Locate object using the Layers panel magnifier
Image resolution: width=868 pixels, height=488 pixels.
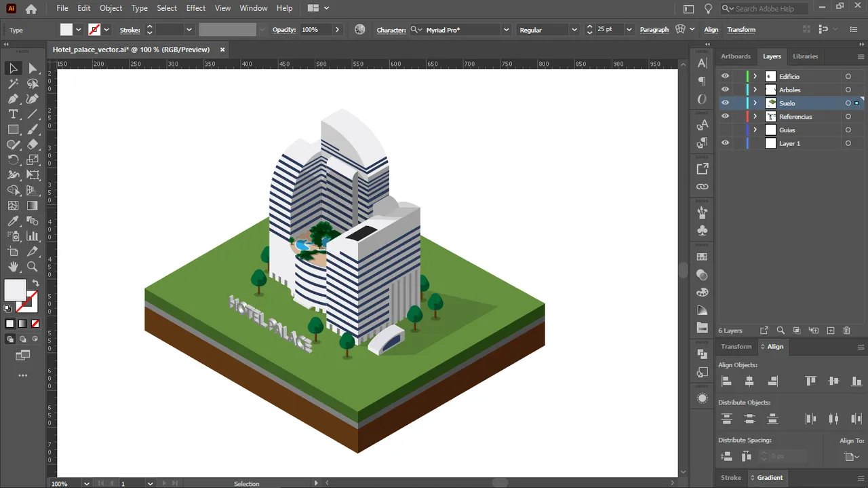781,331
